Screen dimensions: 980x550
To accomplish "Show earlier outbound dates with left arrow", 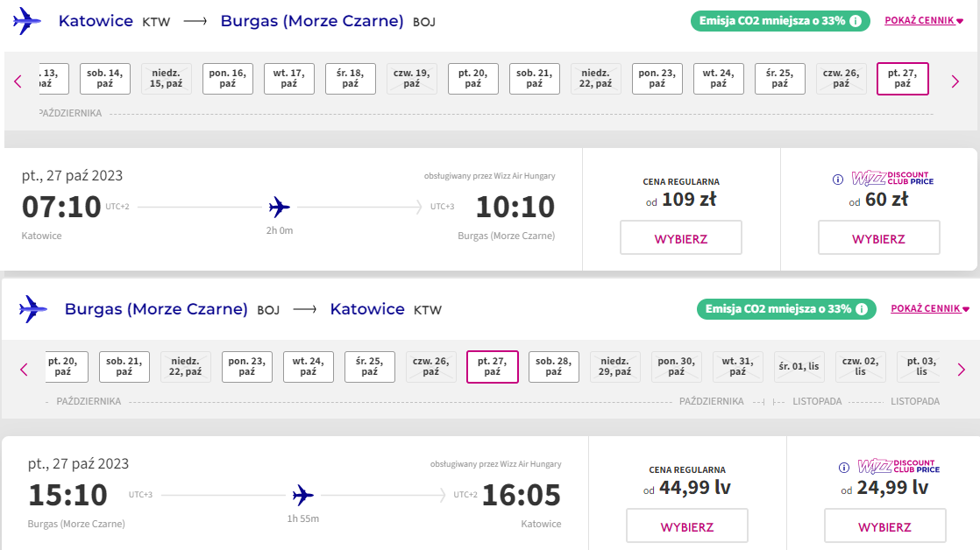I will [18, 81].
